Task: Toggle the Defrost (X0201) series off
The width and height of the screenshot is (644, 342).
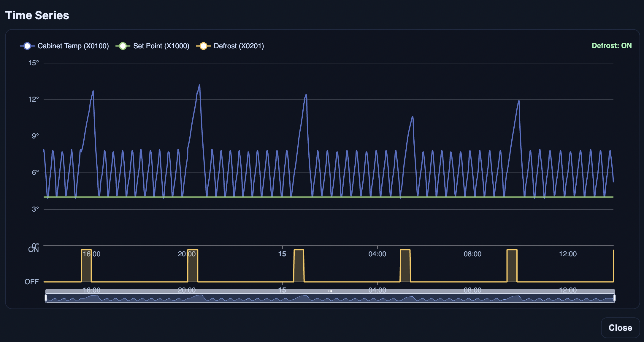Action: point(239,46)
